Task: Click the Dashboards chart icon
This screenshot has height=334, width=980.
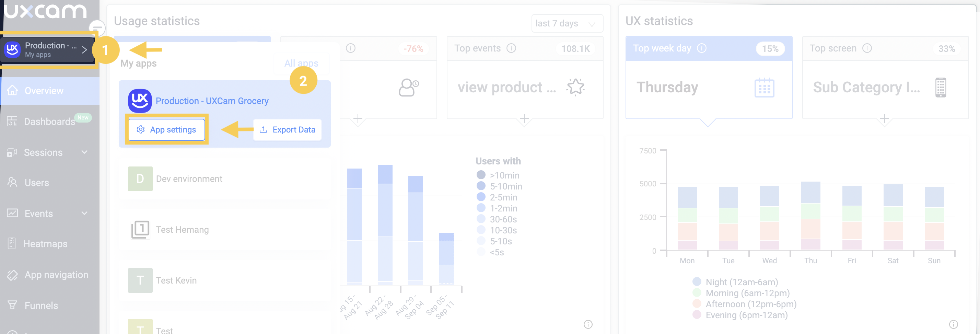Action: pos(12,121)
